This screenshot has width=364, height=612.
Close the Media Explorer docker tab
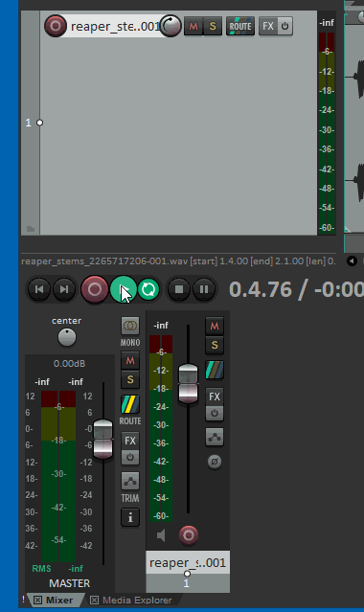pyautogui.click(x=94, y=600)
